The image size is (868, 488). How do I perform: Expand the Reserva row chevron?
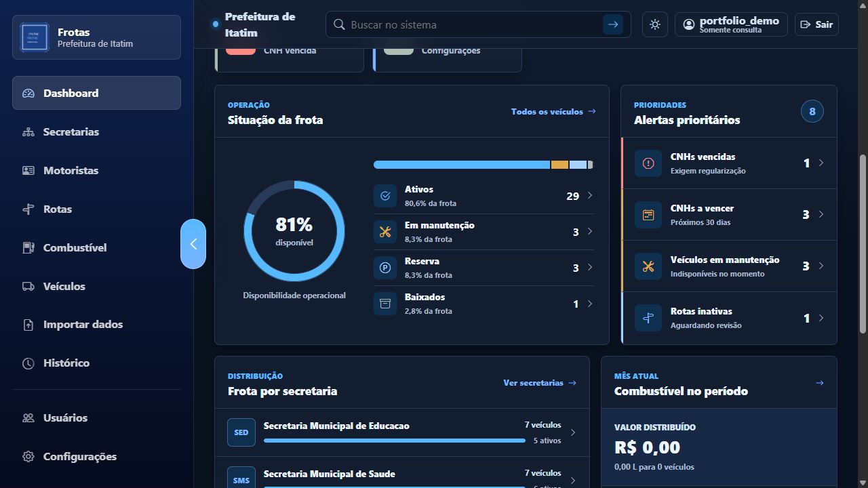(x=590, y=268)
